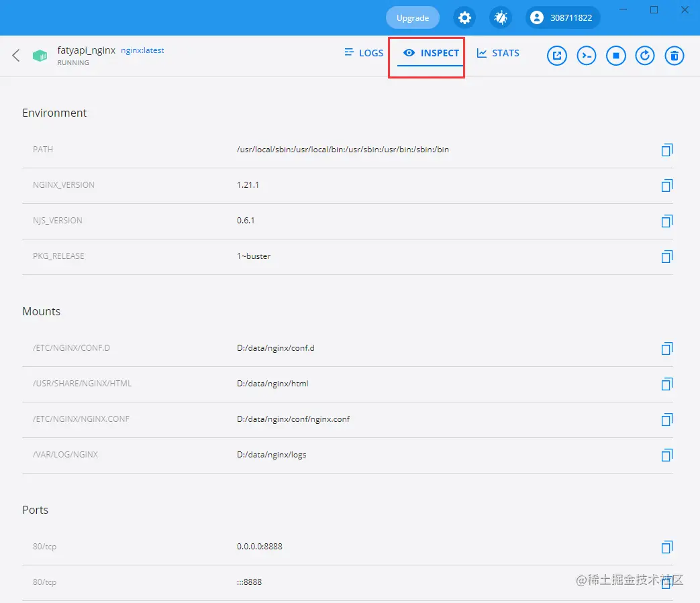Screen dimensions: 700x603
Task: Click D:/data/nginx/html path
Action: click(272, 384)
